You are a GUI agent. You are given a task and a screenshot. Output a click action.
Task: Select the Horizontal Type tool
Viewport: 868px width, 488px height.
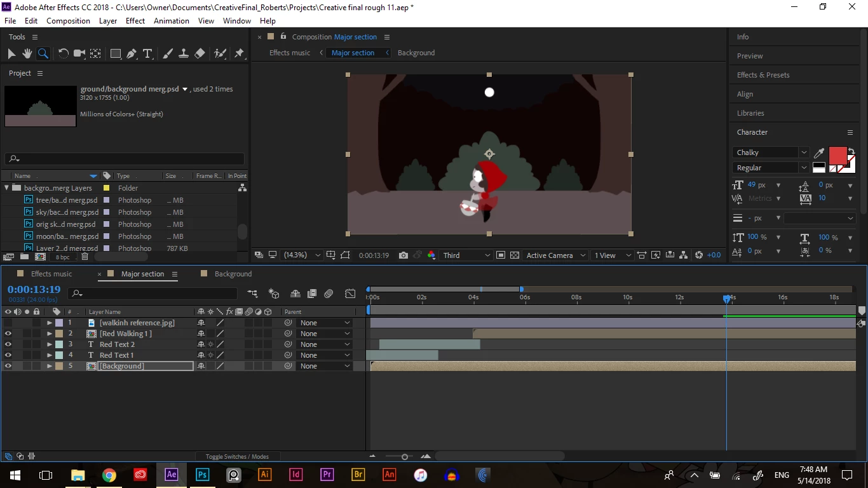[147, 54]
